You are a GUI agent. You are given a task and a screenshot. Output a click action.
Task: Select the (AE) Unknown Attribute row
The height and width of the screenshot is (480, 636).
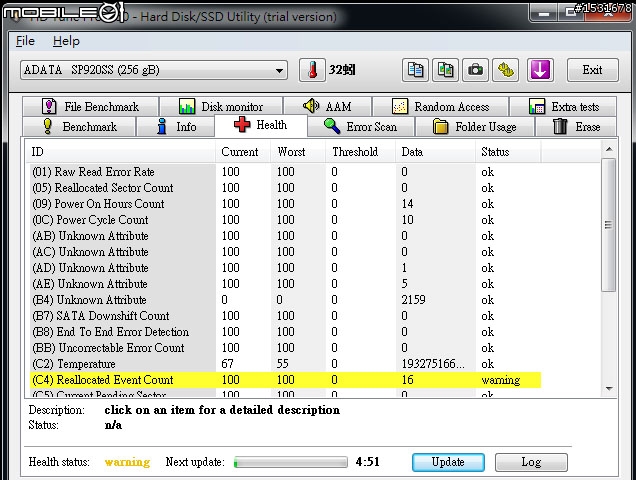click(285, 284)
